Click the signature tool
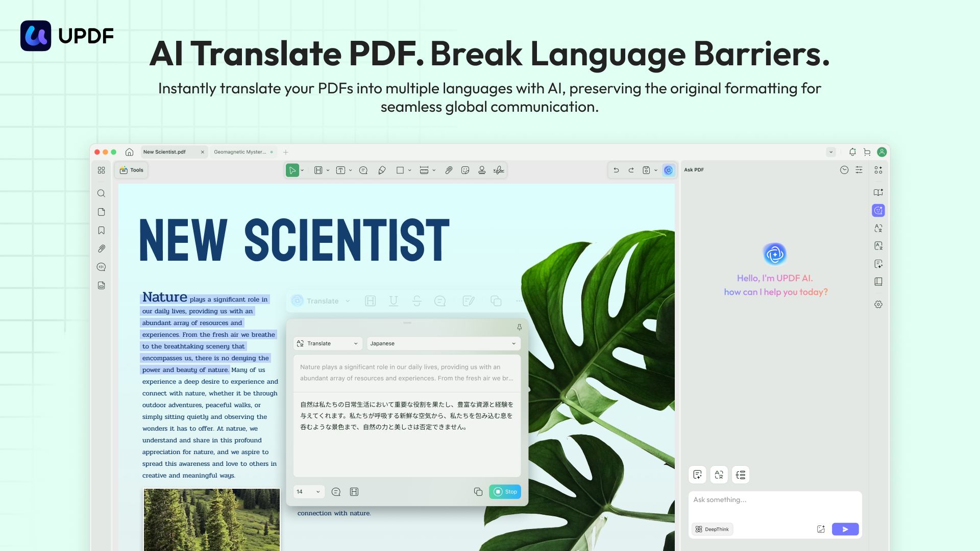 (499, 170)
